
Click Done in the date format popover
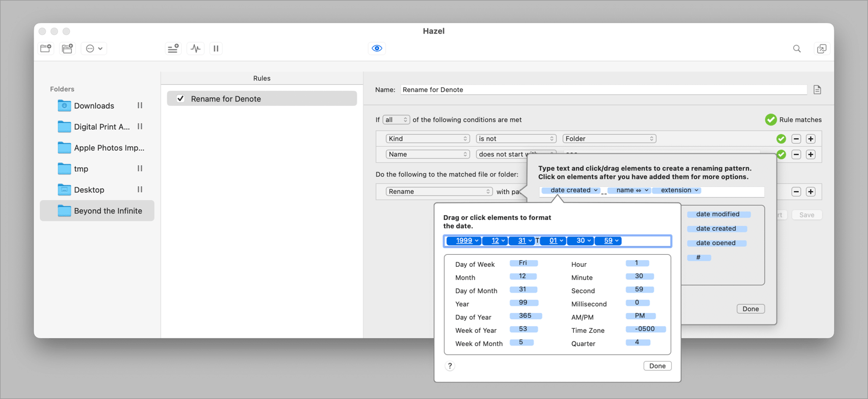click(x=657, y=365)
